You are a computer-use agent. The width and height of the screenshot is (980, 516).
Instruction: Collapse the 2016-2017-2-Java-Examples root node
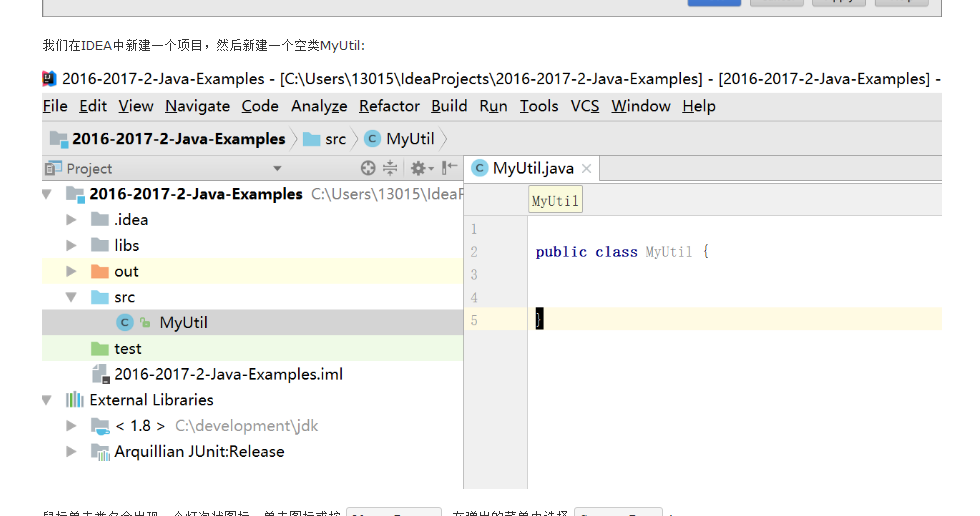[x=47, y=194]
